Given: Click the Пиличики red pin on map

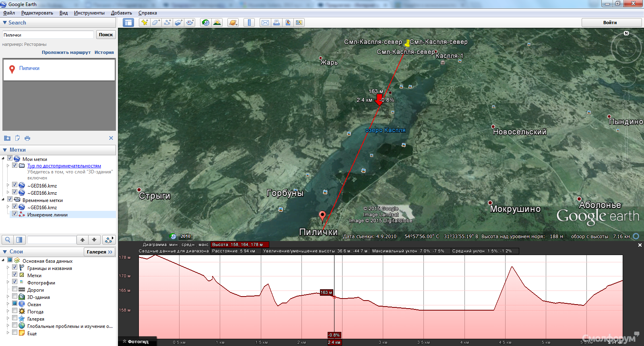Looking at the screenshot, I should [x=322, y=216].
